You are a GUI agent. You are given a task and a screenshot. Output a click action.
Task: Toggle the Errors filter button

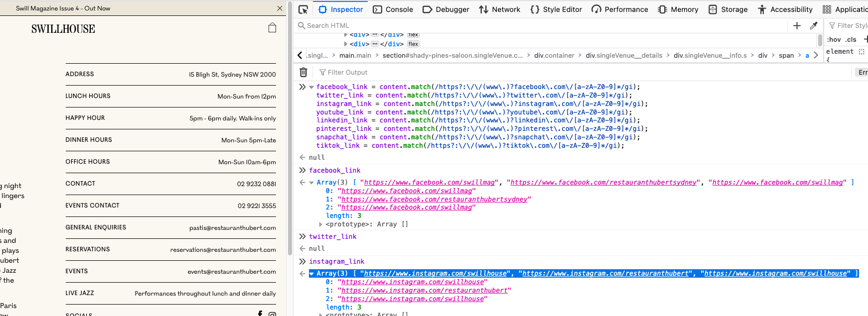[863, 72]
